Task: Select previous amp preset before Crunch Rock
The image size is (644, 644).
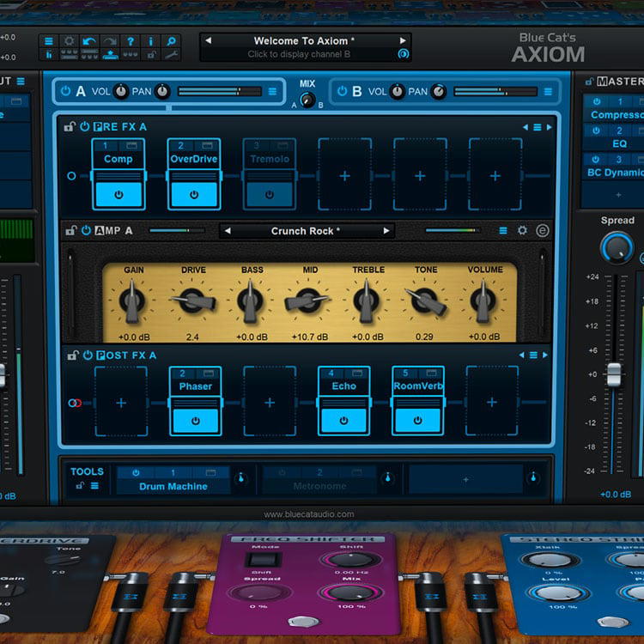Action: click(x=228, y=231)
